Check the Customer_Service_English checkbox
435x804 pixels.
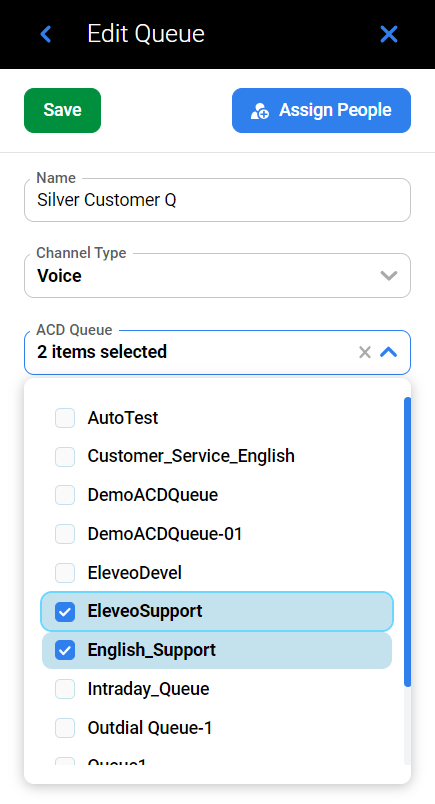[x=65, y=456]
